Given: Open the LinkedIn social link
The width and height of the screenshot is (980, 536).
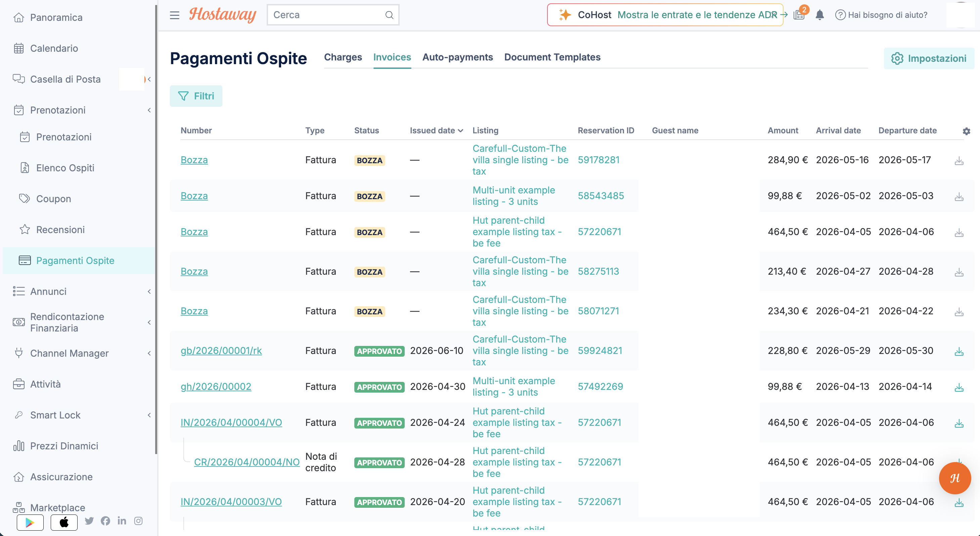Looking at the screenshot, I should coord(122,521).
